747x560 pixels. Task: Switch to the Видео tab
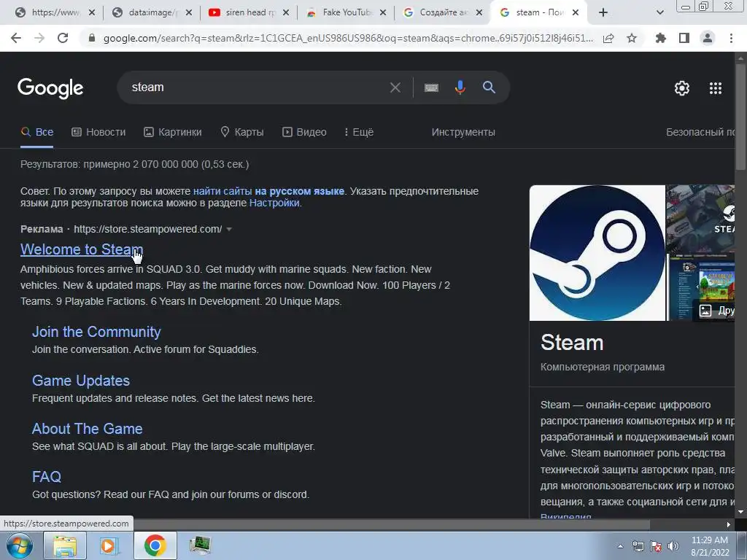(x=304, y=133)
